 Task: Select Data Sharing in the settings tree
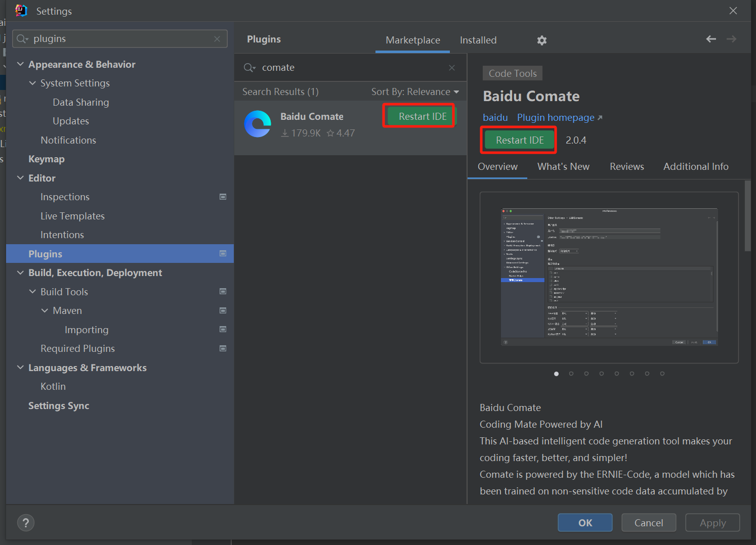coord(81,102)
